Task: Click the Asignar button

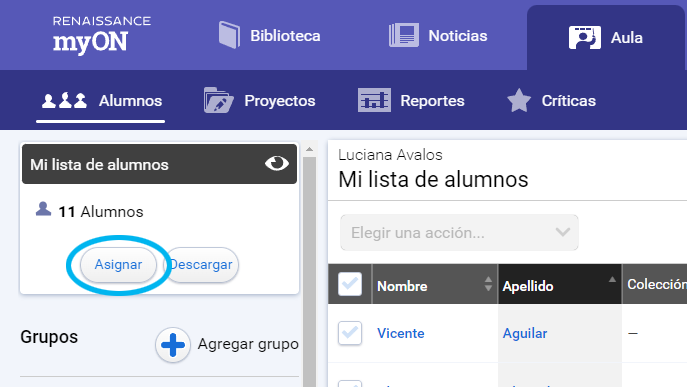Action: click(x=118, y=265)
